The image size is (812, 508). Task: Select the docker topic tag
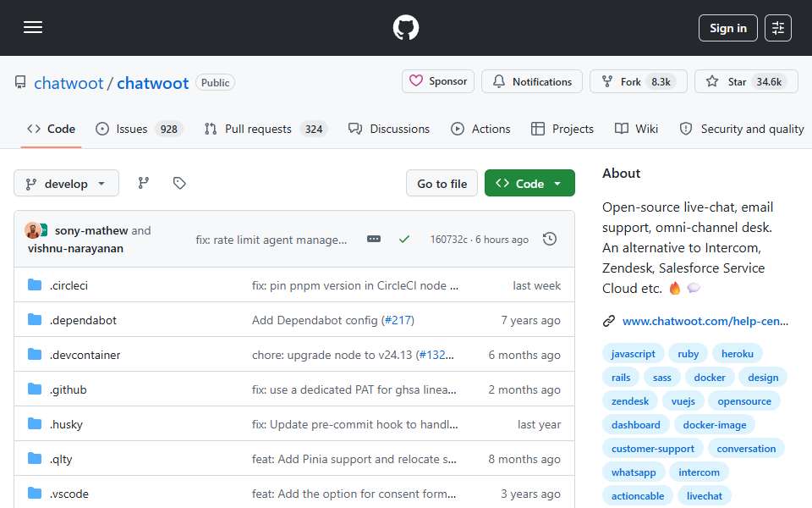[x=710, y=378]
